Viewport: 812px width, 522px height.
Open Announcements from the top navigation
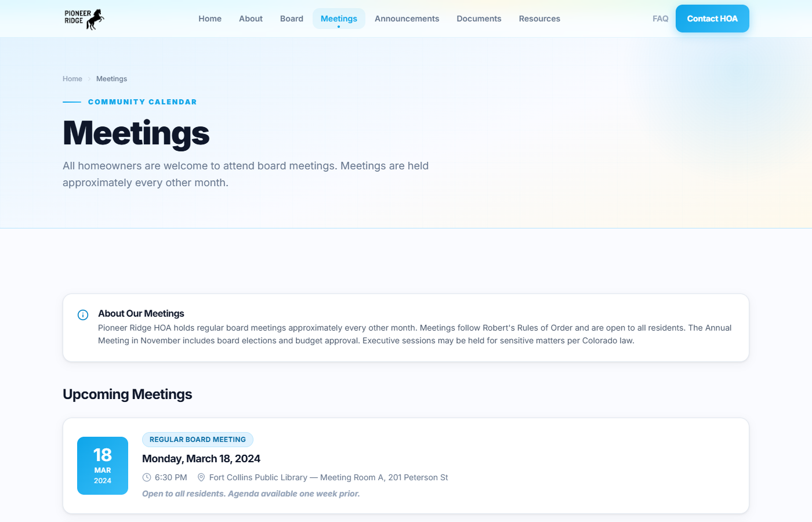point(407,19)
